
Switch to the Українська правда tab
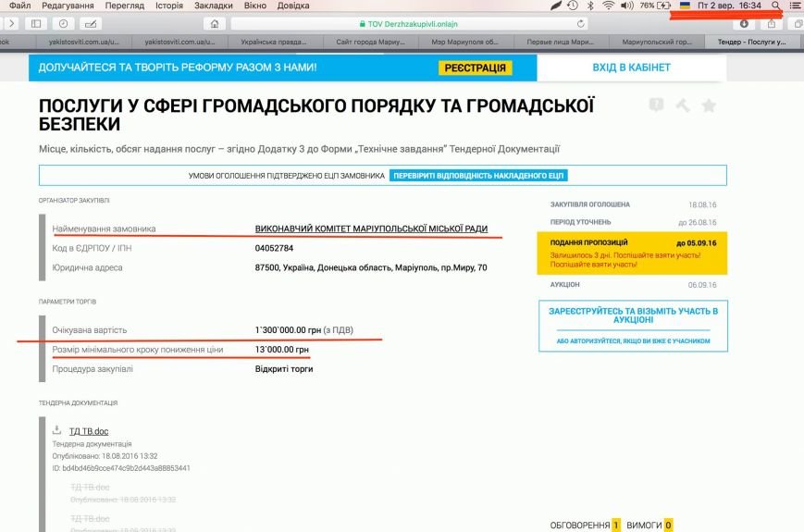point(274,42)
